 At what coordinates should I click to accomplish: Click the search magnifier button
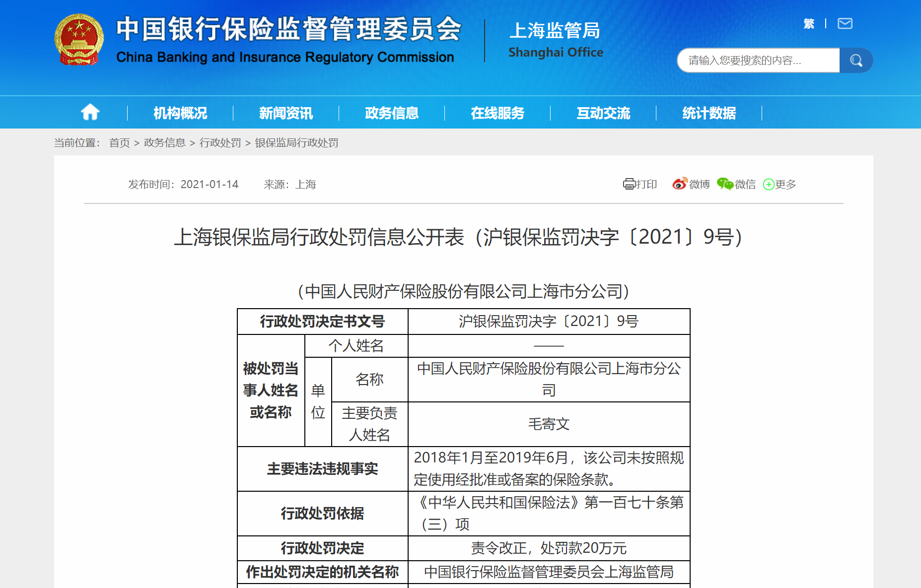[x=856, y=61]
